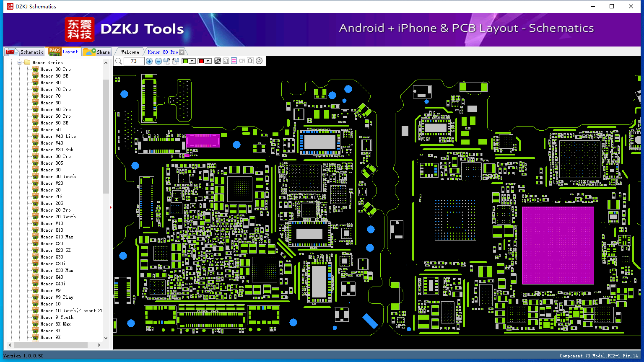Select Honor 70 Pro in the list
Image resolution: width=644 pixels, height=362 pixels.
pos(55,89)
